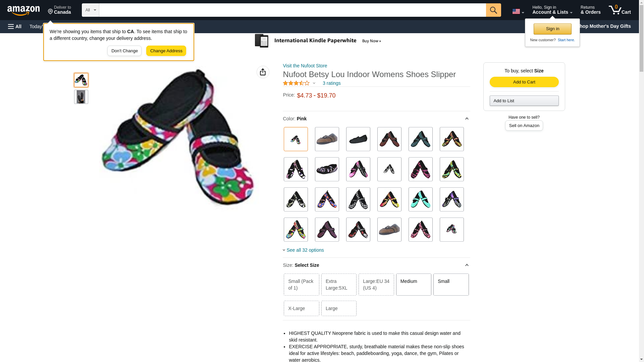The width and height of the screenshot is (644, 362).
Task: Open the shopping cart icon
Action: [619, 10]
